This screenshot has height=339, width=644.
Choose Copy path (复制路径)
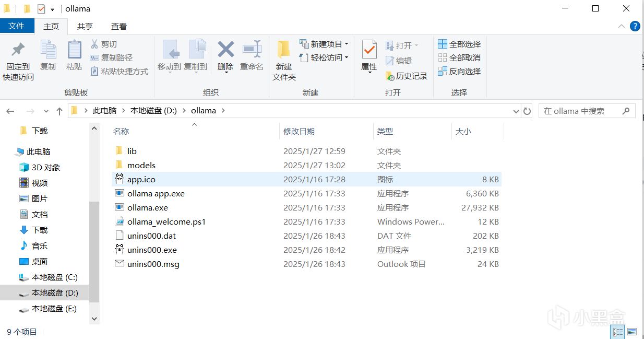tap(111, 58)
